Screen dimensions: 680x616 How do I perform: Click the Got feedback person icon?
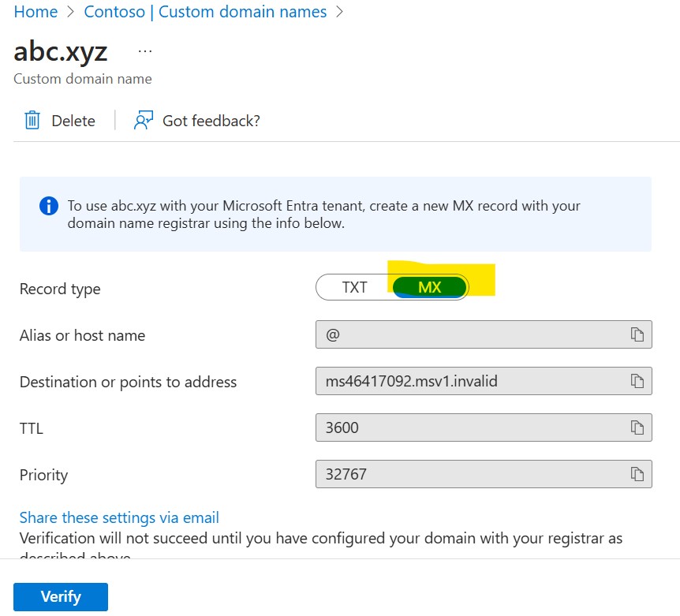[143, 120]
